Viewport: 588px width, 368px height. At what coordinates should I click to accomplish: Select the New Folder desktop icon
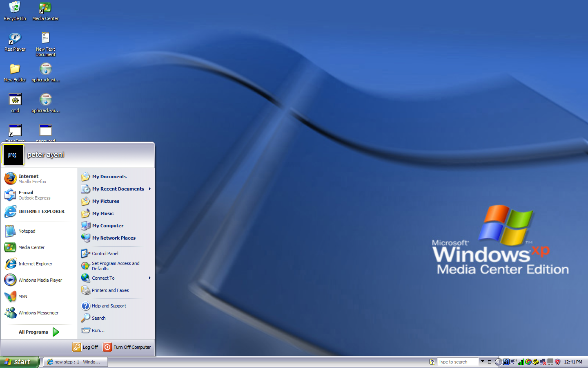click(x=15, y=73)
